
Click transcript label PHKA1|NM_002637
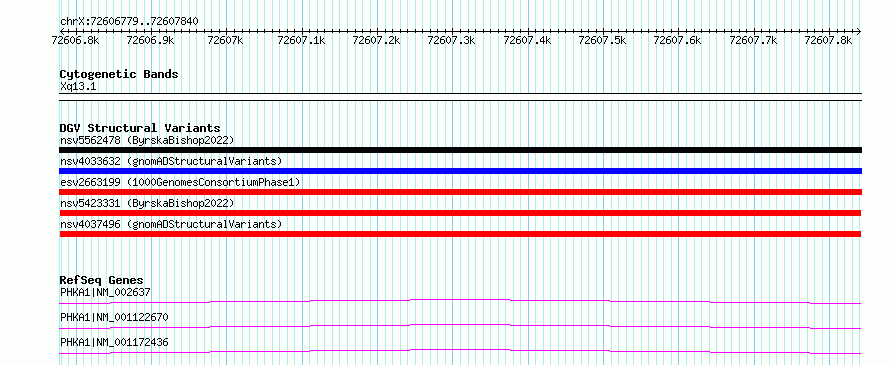coord(106,292)
